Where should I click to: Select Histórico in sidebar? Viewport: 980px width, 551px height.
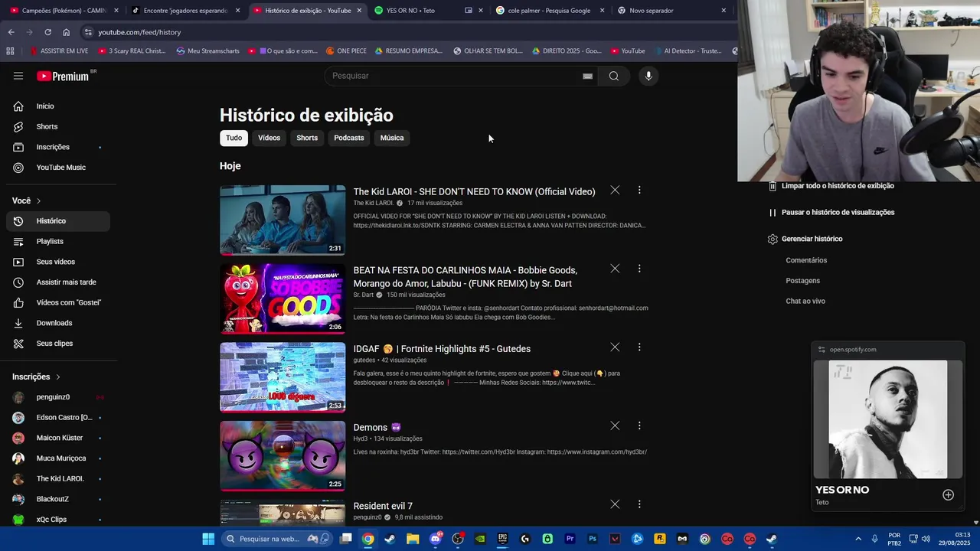point(58,221)
